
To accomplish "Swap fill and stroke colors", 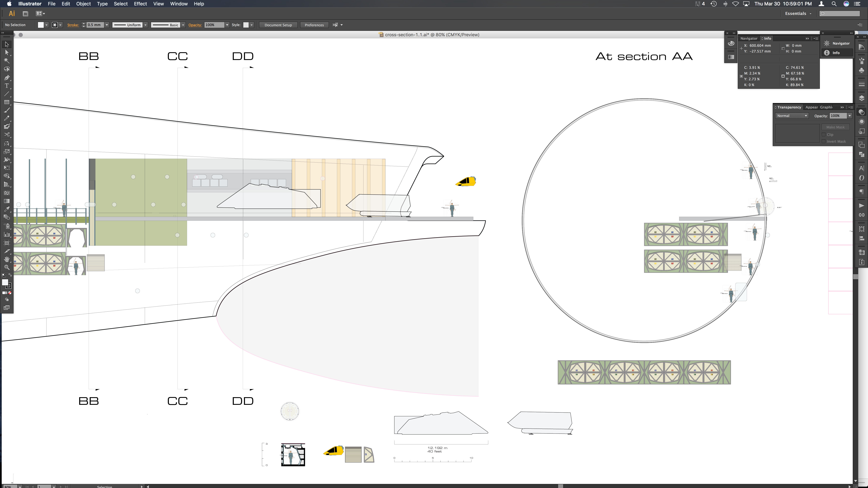I will pos(10,275).
